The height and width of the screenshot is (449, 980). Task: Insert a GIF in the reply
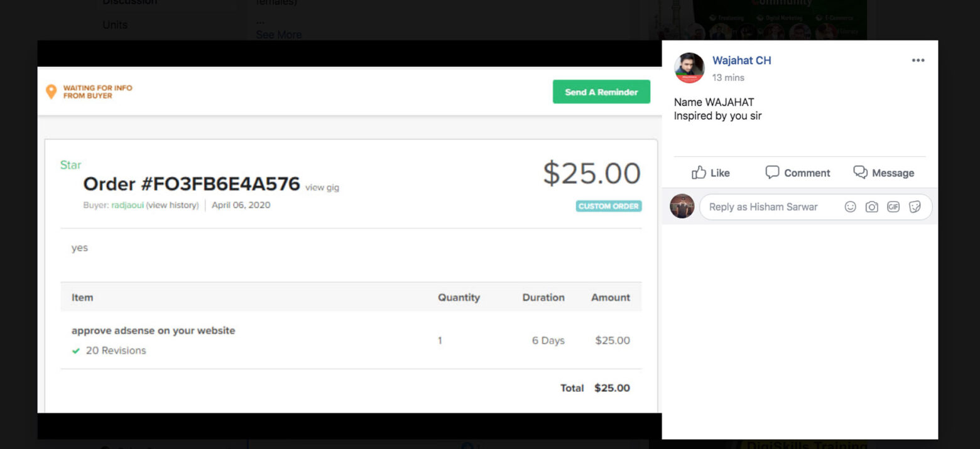point(893,207)
